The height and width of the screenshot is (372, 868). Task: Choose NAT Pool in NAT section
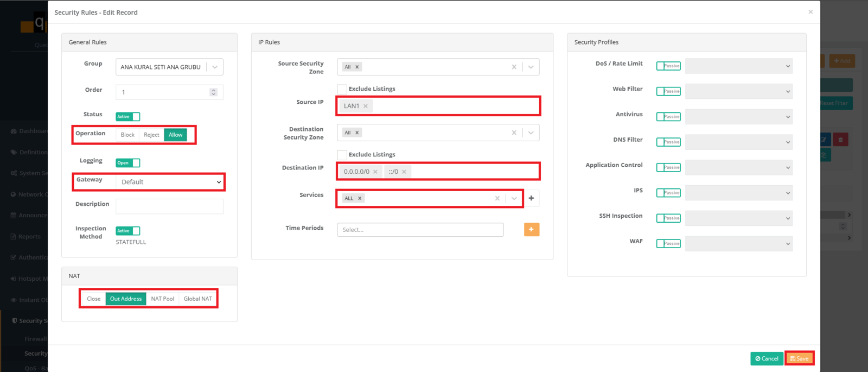[162, 299]
